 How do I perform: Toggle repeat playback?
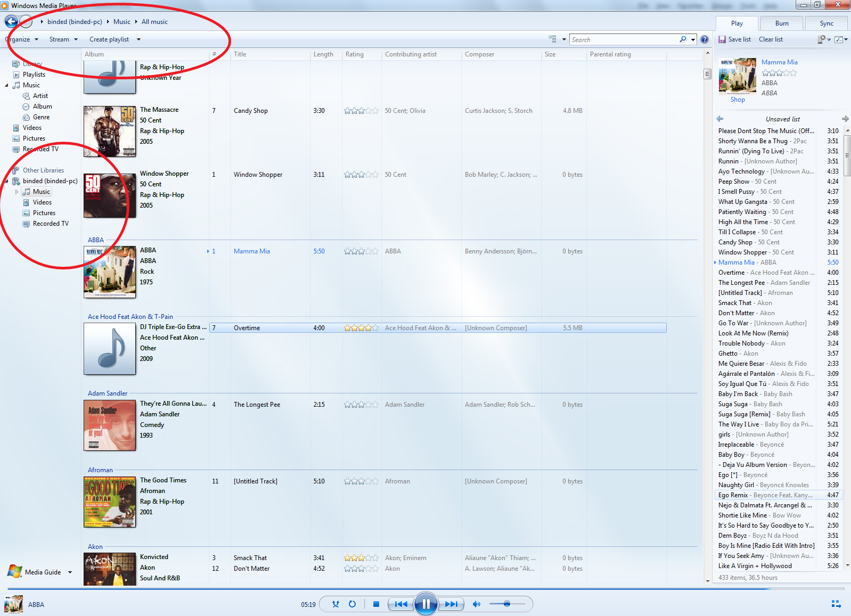pos(352,604)
